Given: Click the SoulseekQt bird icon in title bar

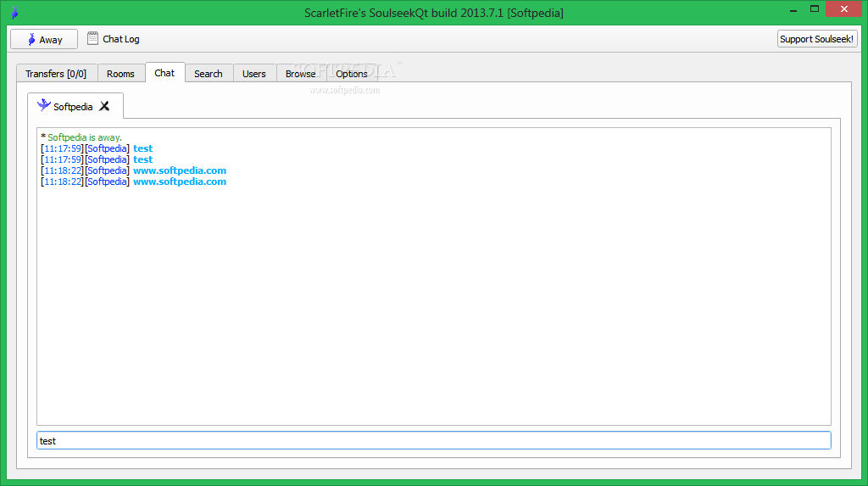Looking at the screenshot, I should click(x=15, y=13).
